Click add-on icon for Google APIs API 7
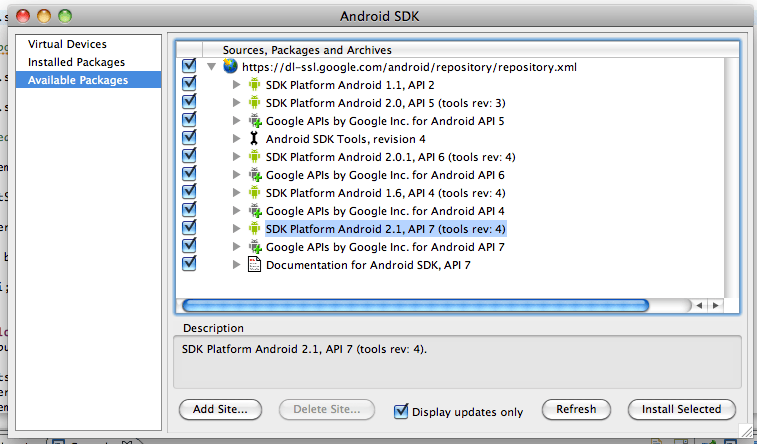 coord(255,247)
